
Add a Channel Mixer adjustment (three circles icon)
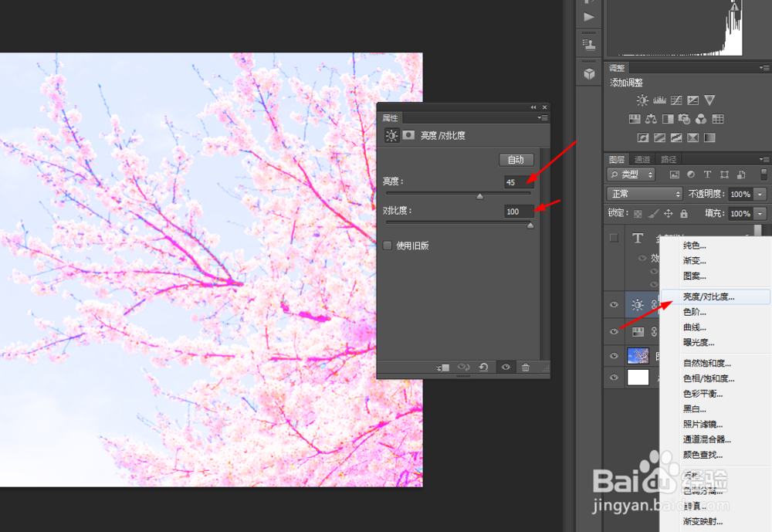pos(701,119)
